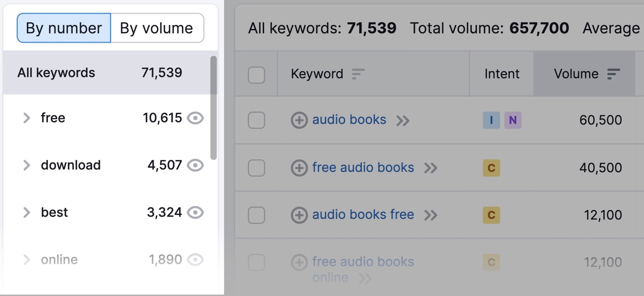Select the 'By number' tab

point(64,28)
